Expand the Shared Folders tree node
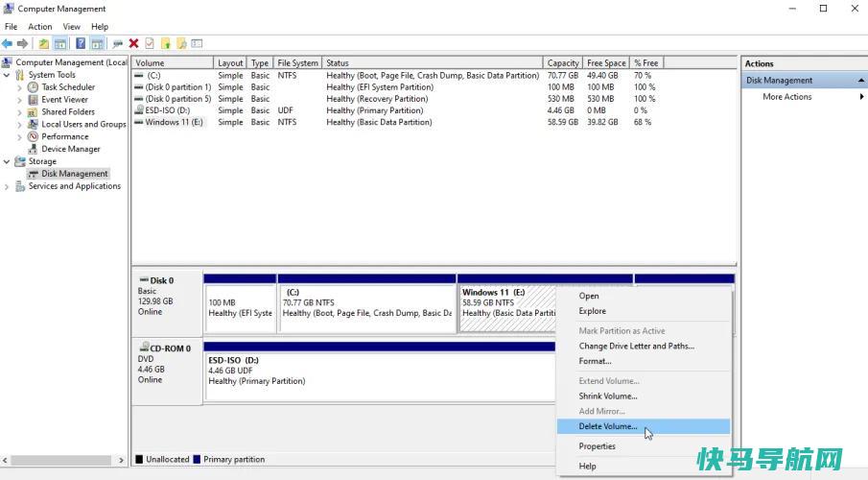 [x=19, y=112]
